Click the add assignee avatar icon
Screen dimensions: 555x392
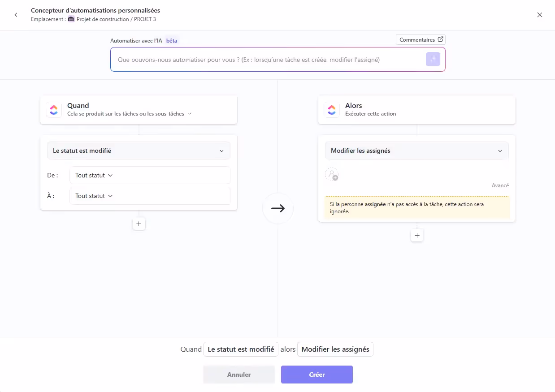click(x=332, y=175)
